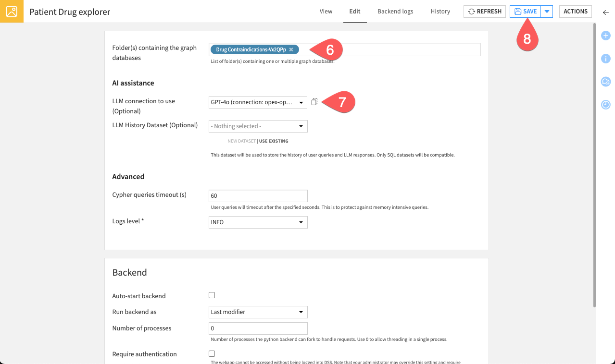Viewport: 615px width, 364px height.
Task: Change the Run backend as selection
Action: point(258,312)
